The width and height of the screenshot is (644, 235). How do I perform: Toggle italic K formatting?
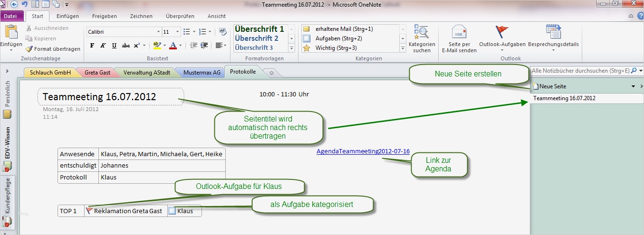click(x=103, y=46)
